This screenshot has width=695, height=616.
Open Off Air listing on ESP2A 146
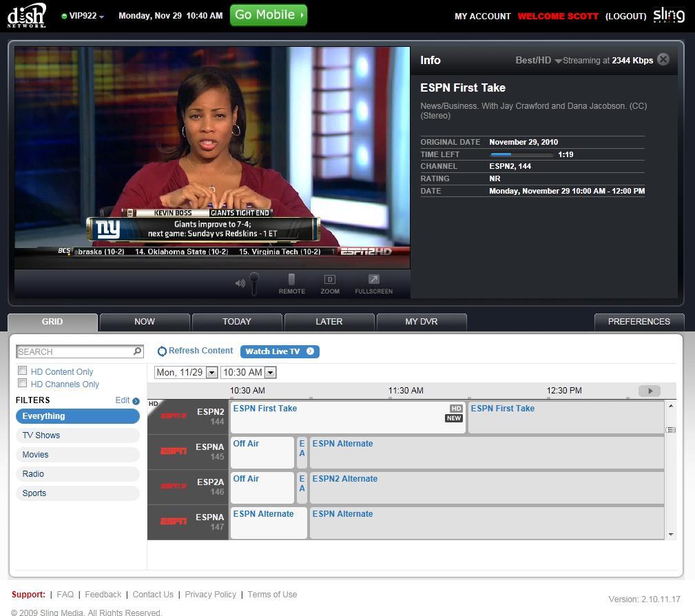pos(262,487)
